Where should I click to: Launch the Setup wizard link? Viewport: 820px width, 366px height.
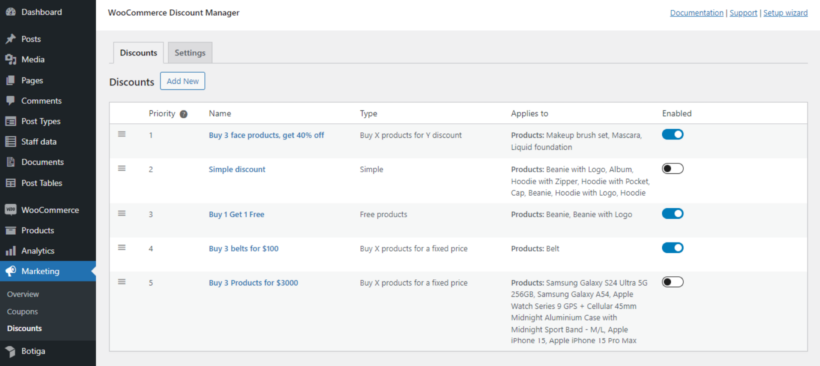click(785, 13)
